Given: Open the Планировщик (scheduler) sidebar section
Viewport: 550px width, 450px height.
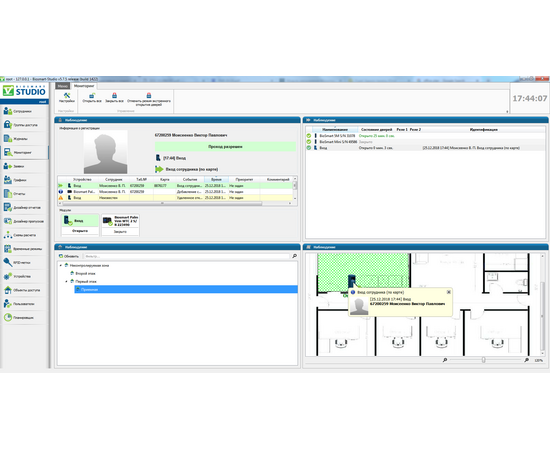Looking at the screenshot, I should pos(24,317).
